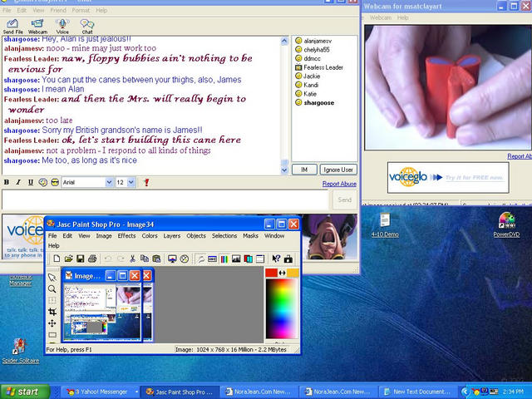The image size is (532, 399).
Task: Click chat scrollbar down arrow
Action: click(284, 170)
